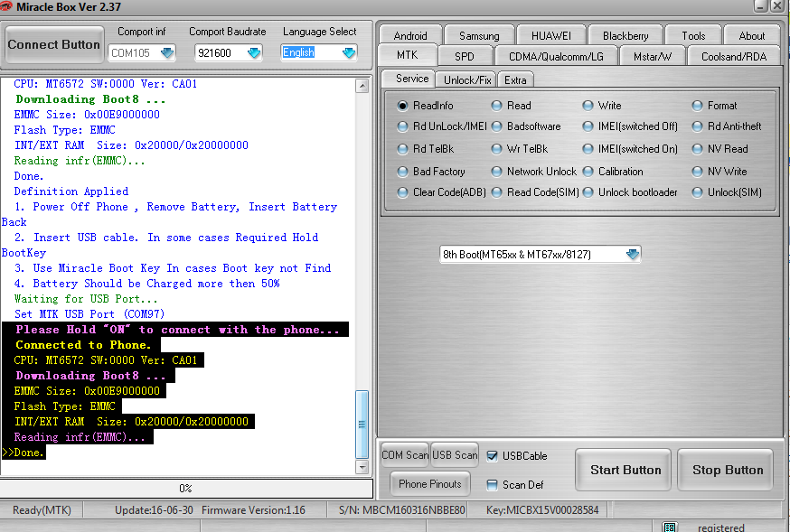The height and width of the screenshot is (532, 790).
Task: Click the log scrollbar thumb
Action: pyautogui.click(x=362, y=424)
